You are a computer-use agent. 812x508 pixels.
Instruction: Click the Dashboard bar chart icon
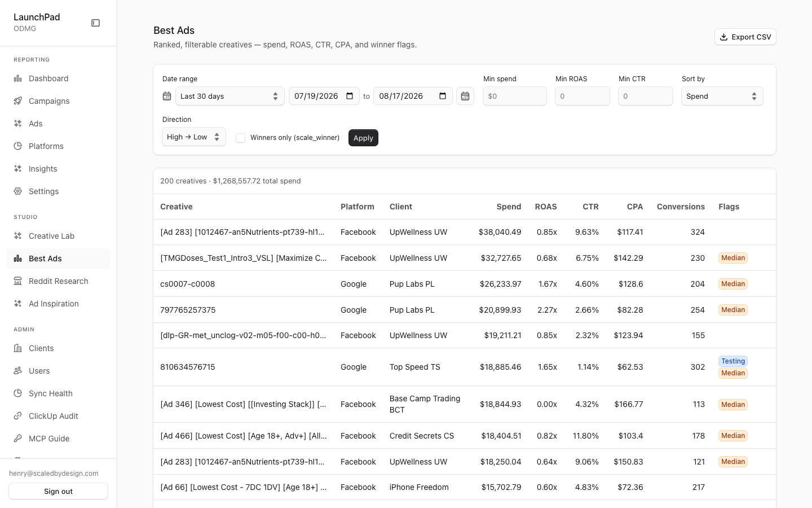(x=18, y=78)
